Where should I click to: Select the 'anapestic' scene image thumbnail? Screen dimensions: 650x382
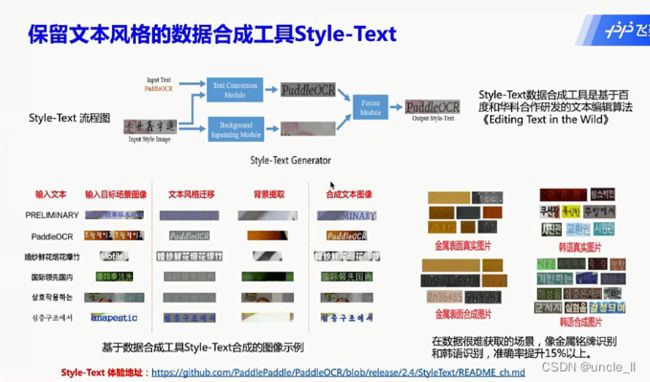click(114, 318)
